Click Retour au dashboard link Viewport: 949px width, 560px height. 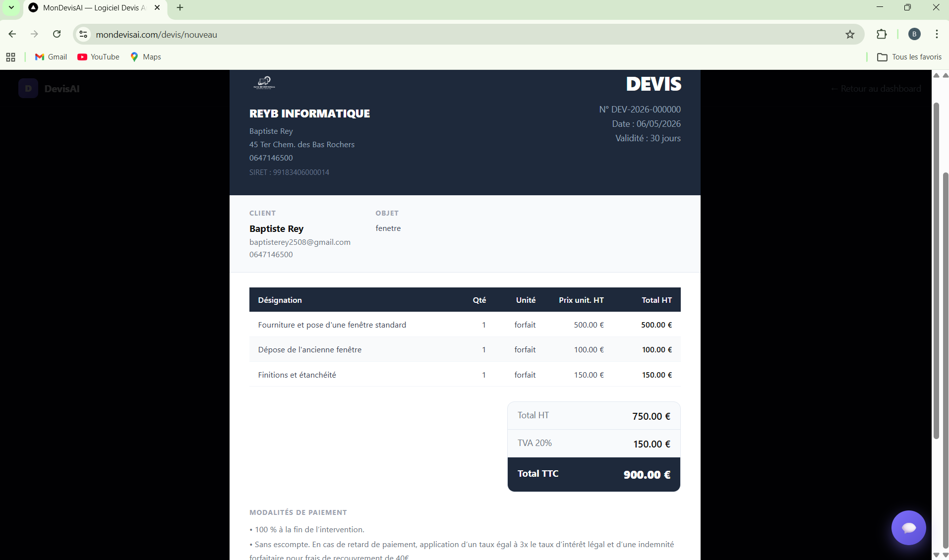pos(876,89)
